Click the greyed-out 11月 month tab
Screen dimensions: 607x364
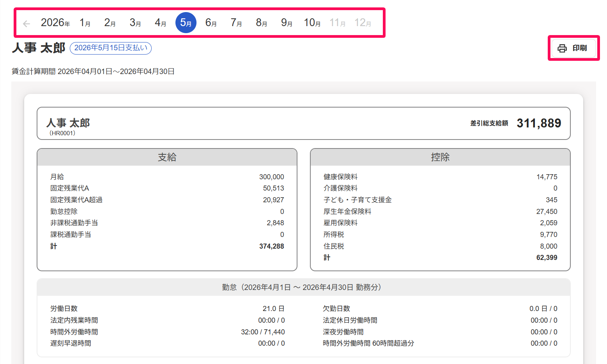(x=338, y=23)
